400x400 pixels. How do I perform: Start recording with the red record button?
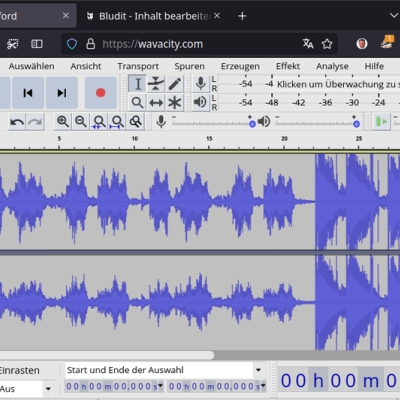pyautogui.click(x=101, y=93)
